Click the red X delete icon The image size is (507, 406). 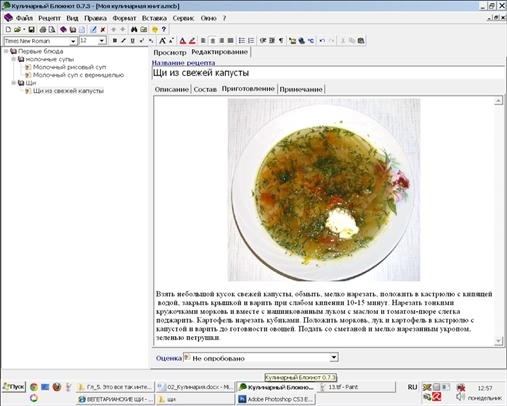tap(103, 30)
